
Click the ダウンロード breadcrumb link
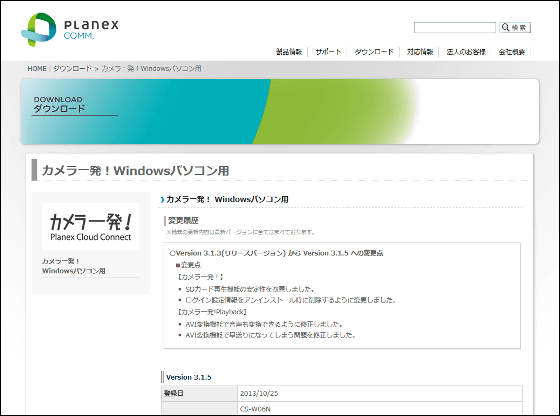click(x=72, y=69)
